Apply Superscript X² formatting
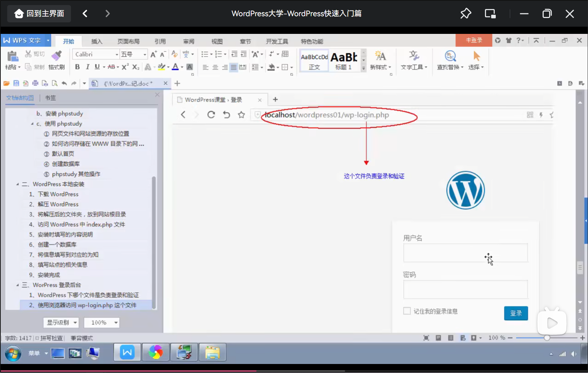The height and width of the screenshot is (373, 588). 125,67
